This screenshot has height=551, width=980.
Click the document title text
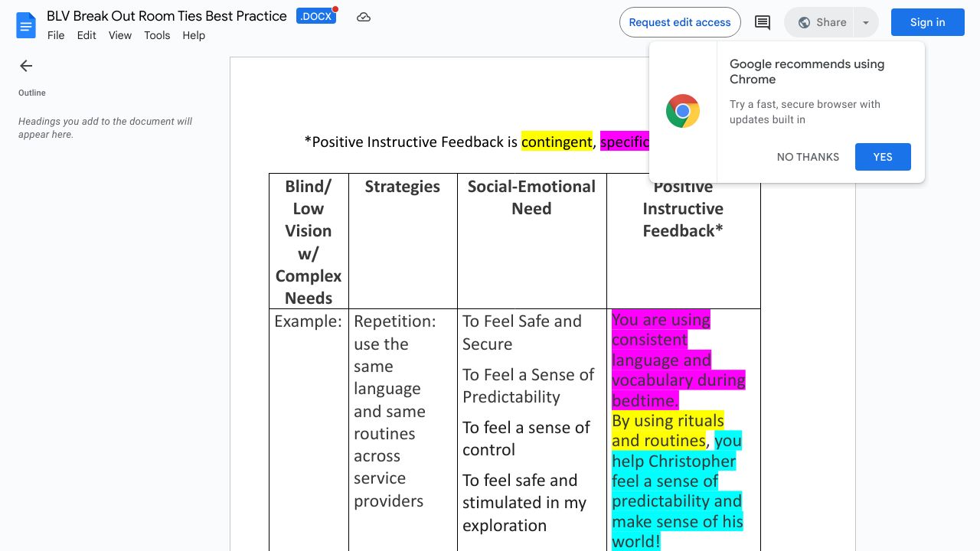pyautogui.click(x=167, y=16)
